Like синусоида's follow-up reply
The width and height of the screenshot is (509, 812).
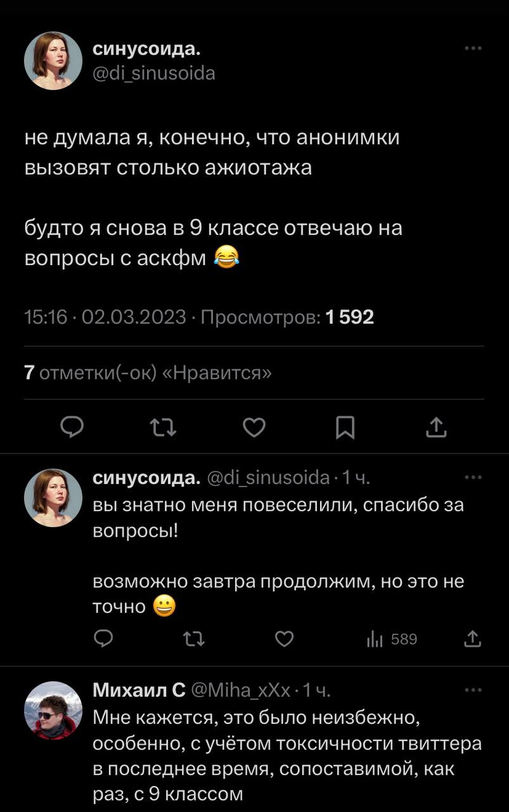(285, 639)
